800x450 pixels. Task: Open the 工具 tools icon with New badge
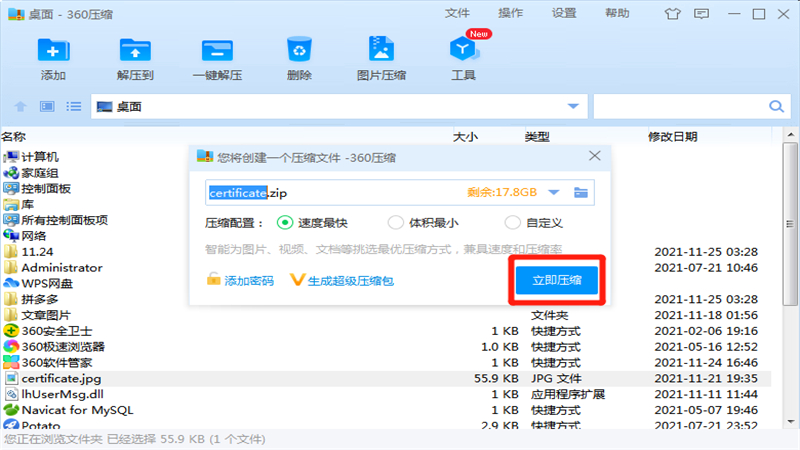463,49
